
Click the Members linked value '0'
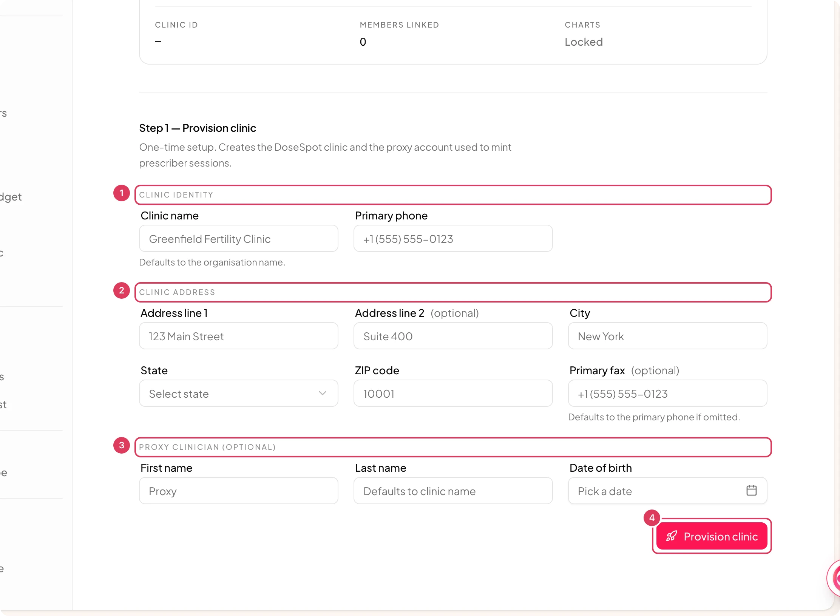tap(363, 42)
